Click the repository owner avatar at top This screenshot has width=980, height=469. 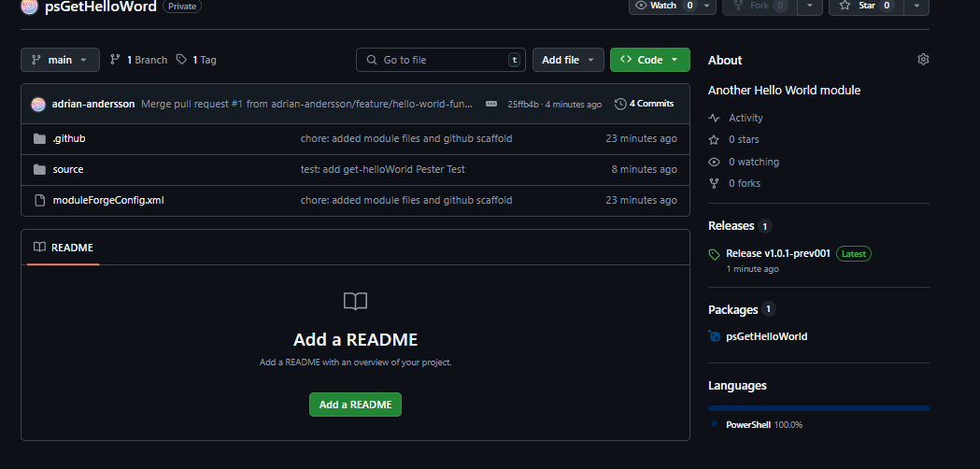[29, 7]
